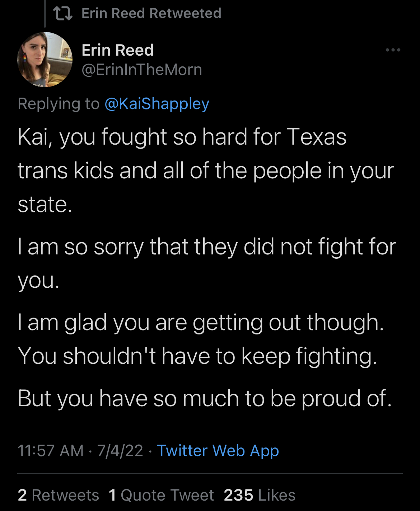
Task: Open the @KaiShappley mention link
Action: [157, 104]
